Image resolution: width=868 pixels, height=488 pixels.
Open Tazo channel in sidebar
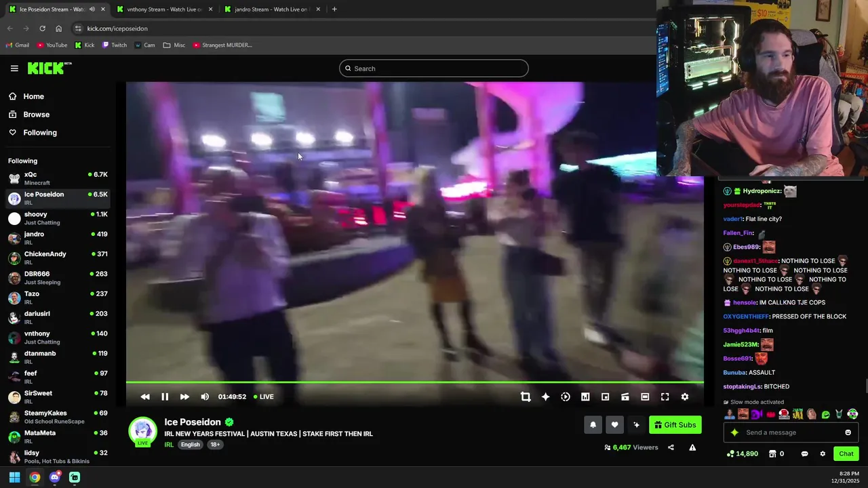click(58, 298)
